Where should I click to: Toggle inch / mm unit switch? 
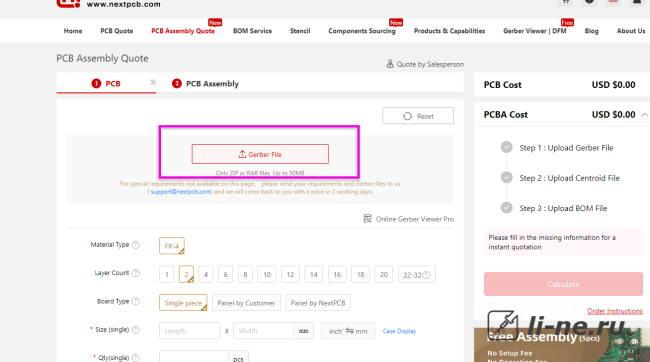[x=348, y=331]
